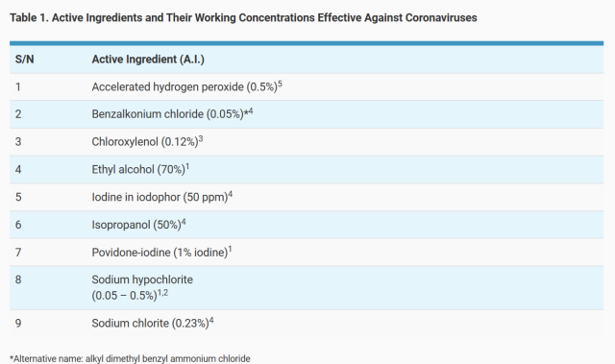The image size is (615, 364).
Task: Select the Active Ingredient (A.I.) column header
Action: [x=148, y=60]
